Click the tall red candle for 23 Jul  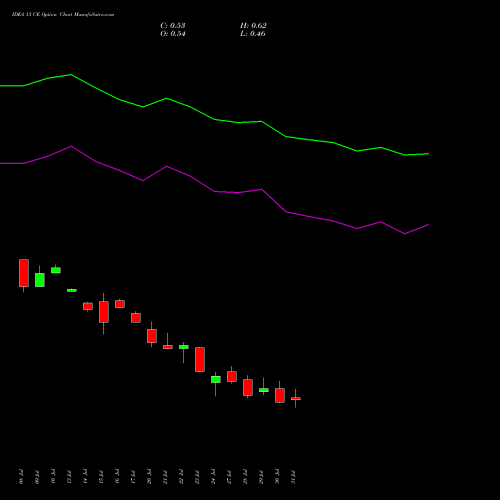200,359
